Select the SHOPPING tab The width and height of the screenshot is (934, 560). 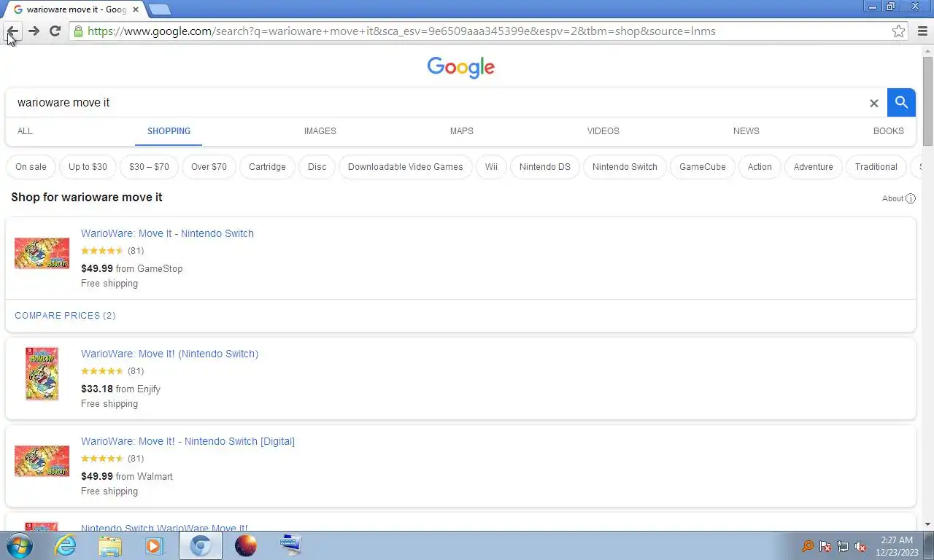(169, 131)
